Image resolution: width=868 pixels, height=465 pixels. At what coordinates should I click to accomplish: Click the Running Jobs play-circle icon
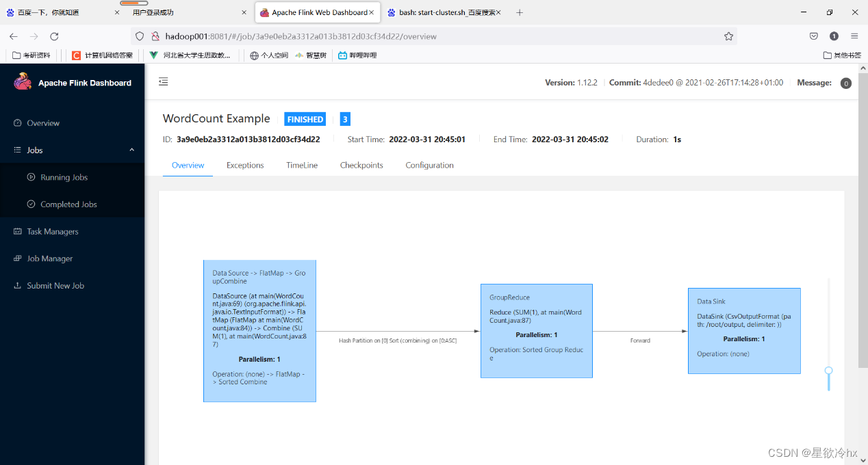click(x=31, y=177)
